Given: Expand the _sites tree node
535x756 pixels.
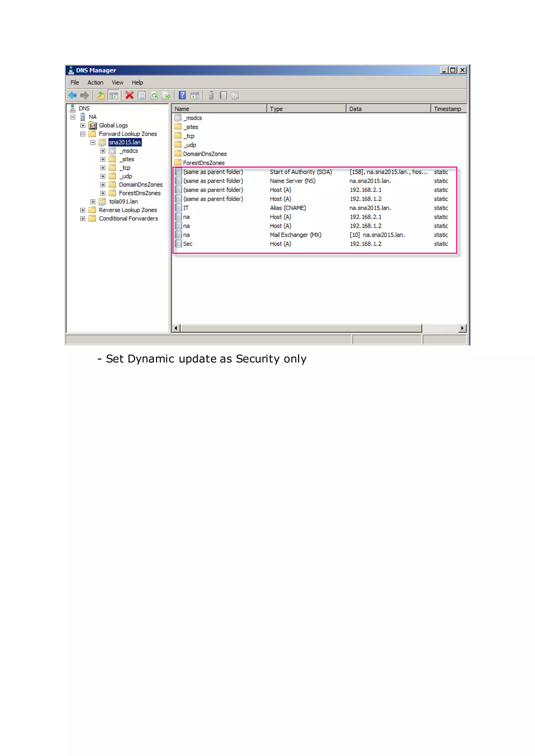Looking at the screenshot, I should tap(103, 159).
